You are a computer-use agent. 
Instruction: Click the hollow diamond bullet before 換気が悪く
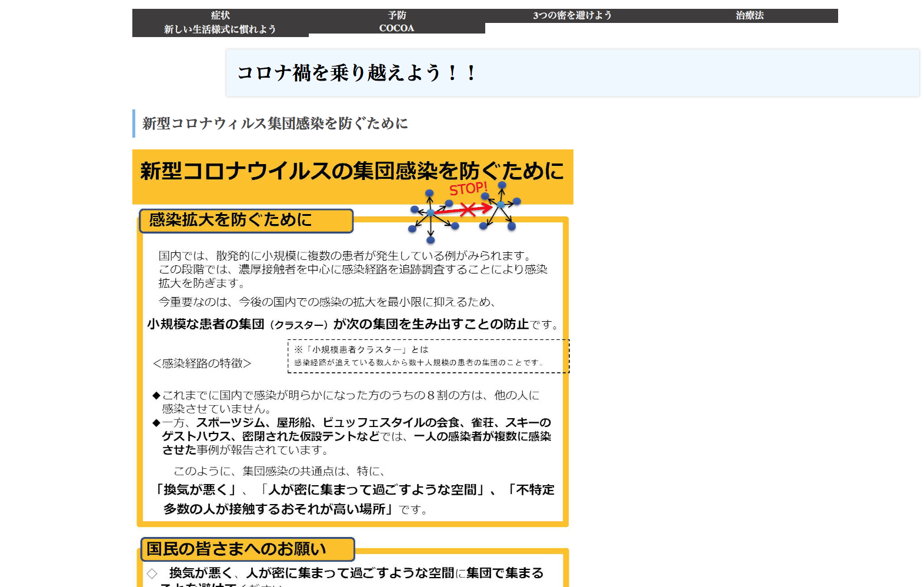point(152,573)
